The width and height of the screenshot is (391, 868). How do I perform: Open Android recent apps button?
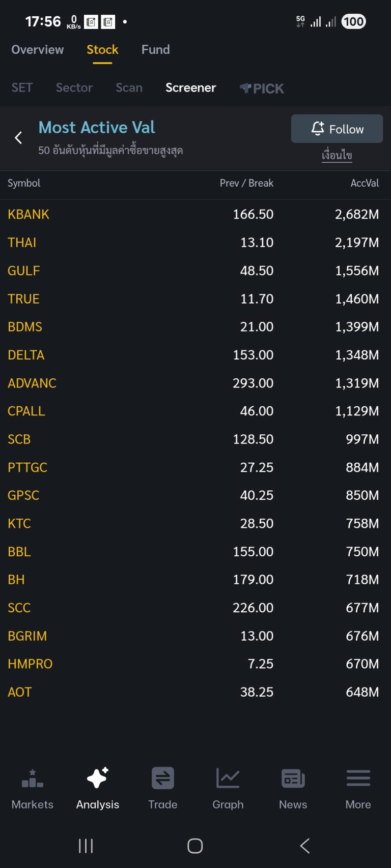coord(86,846)
